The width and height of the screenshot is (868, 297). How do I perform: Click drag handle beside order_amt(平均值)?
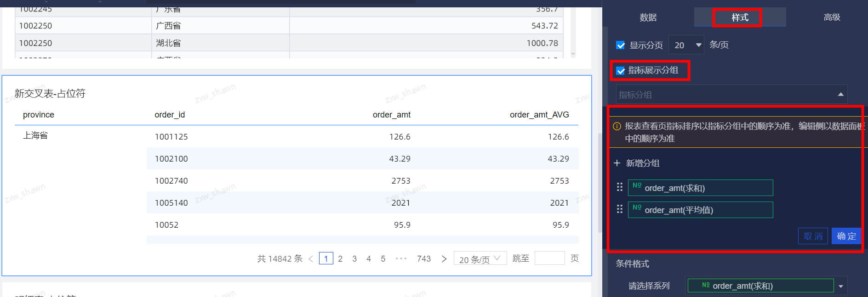(x=619, y=209)
